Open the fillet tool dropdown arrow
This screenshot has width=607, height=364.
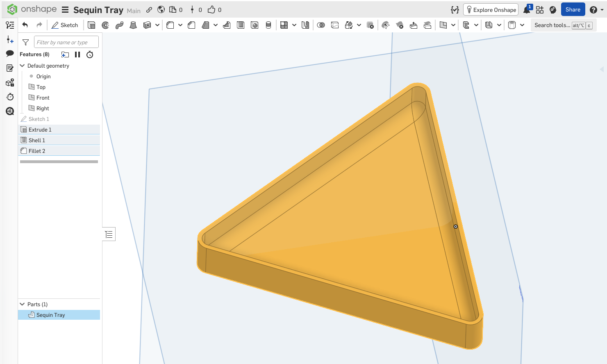tap(180, 25)
